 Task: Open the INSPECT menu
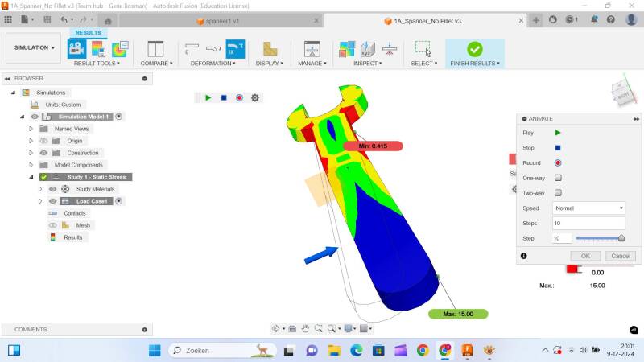coord(368,64)
